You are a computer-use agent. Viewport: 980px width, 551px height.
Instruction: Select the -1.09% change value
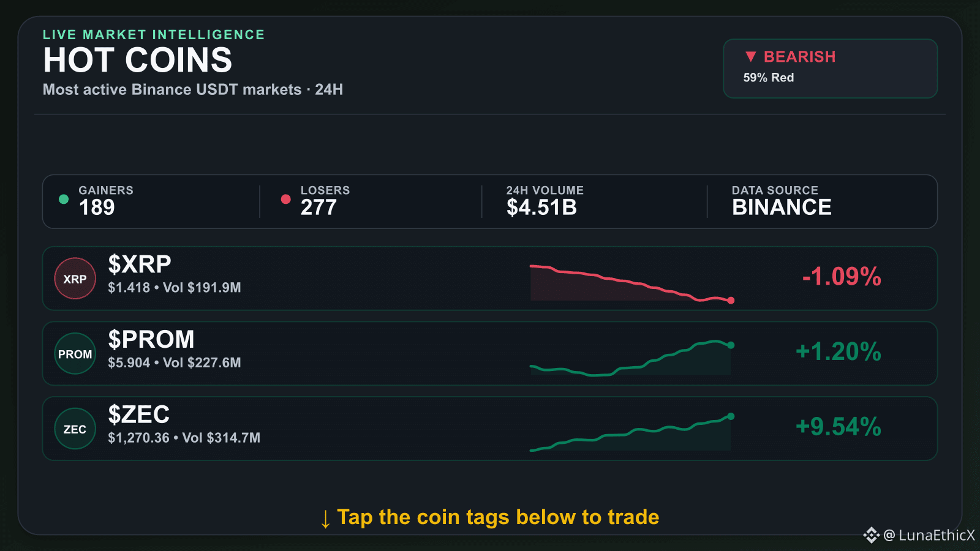coord(842,277)
